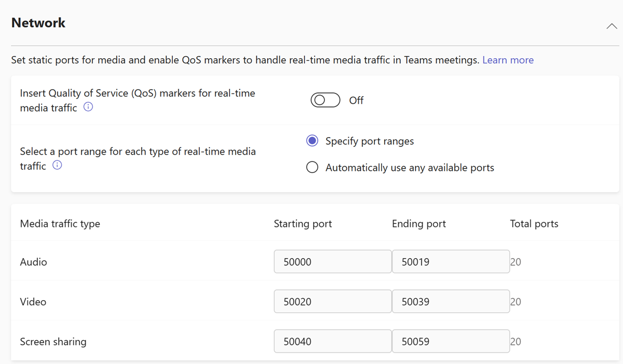The height and width of the screenshot is (364, 623).
Task: Open the Learn more link
Action: (508, 60)
